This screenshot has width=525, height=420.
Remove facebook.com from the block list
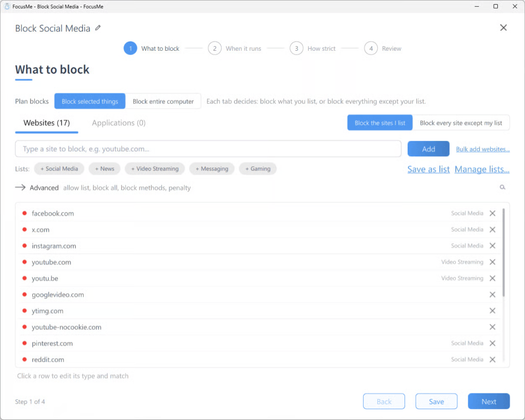492,214
